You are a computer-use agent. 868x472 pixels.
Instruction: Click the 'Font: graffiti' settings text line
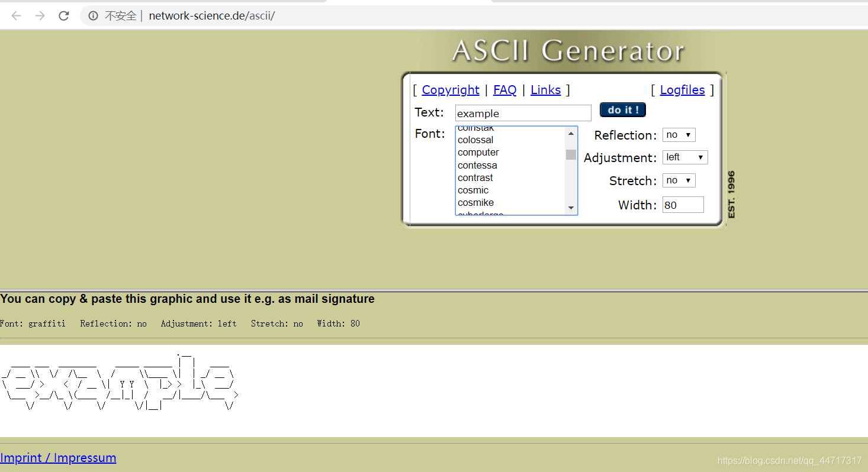point(180,324)
